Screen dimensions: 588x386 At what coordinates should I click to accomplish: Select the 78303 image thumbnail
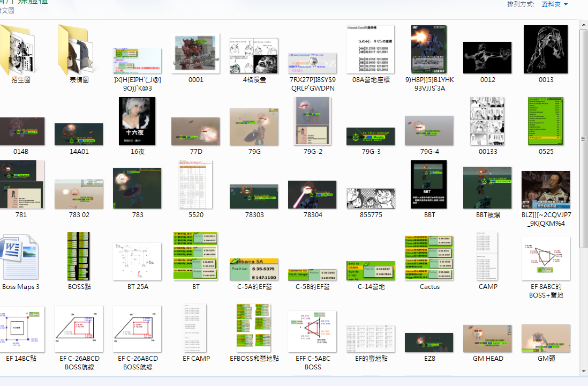254,196
